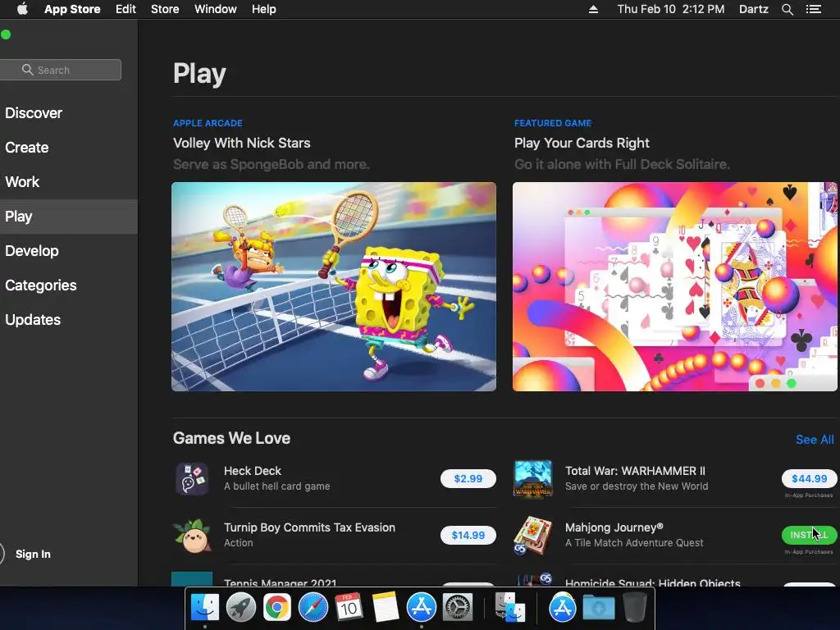Open the Play Your Cards Right title
Image resolution: width=840 pixels, height=630 pixels.
(582, 143)
